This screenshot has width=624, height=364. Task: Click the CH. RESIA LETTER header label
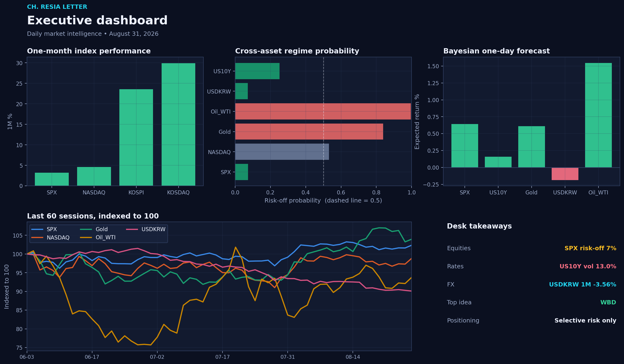(57, 7)
